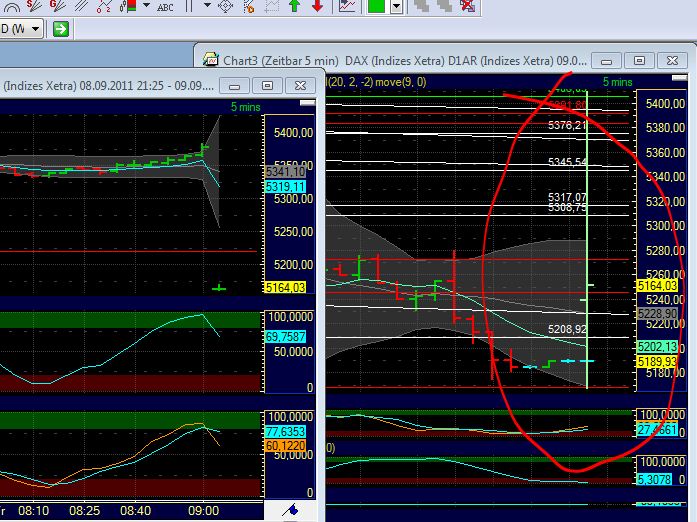Open the color swatch dropdown arrow

(x=397, y=6)
